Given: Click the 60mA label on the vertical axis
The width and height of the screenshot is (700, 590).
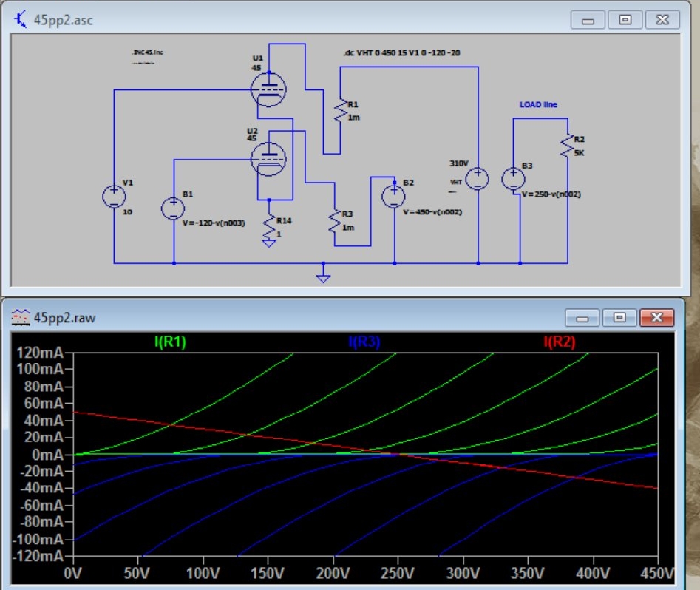Looking at the screenshot, I should tap(44, 403).
